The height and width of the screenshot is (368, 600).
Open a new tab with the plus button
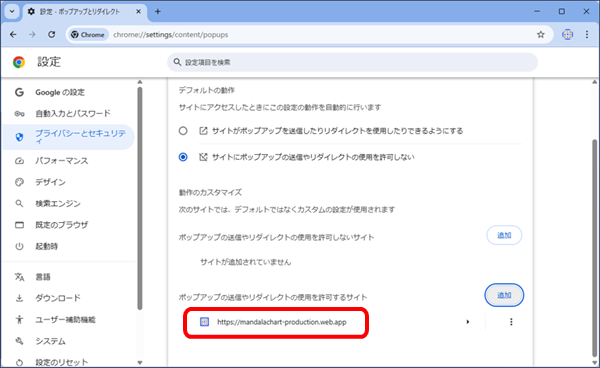point(158,11)
